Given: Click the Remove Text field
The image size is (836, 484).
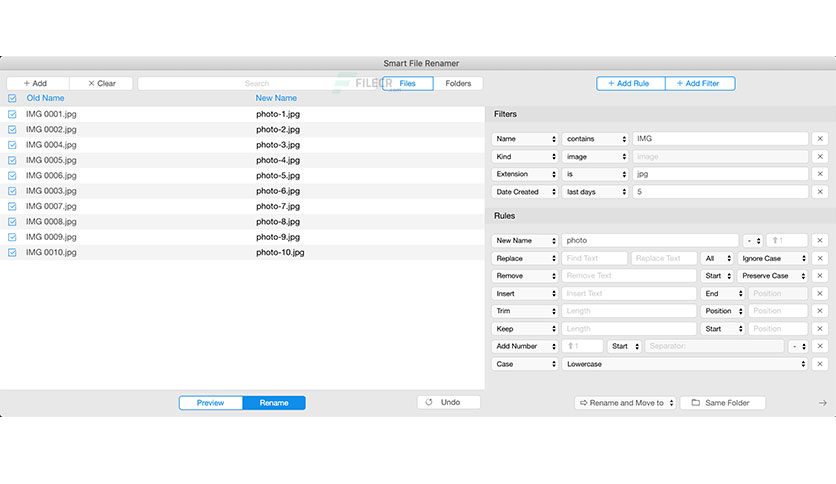Looking at the screenshot, I should coord(629,276).
